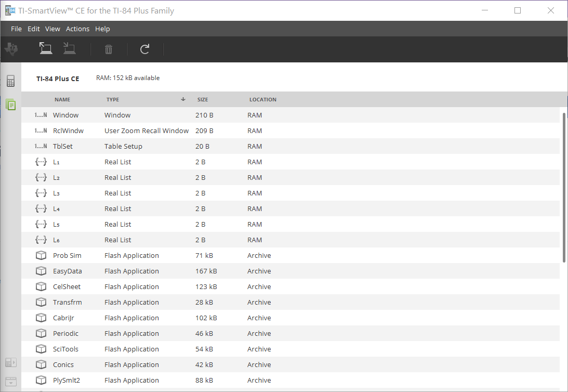Toggle the calculator panel show/hide icon

pyautogui.click(x=10, y=362)
